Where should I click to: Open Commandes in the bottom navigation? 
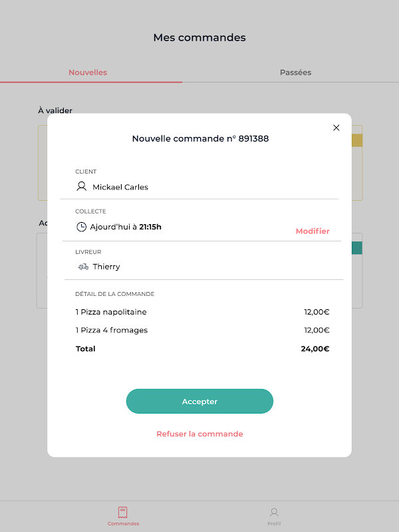tap(123, 516)
